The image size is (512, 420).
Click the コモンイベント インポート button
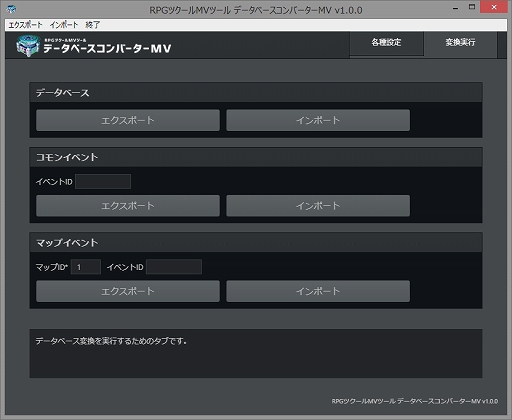click(318, 206)
